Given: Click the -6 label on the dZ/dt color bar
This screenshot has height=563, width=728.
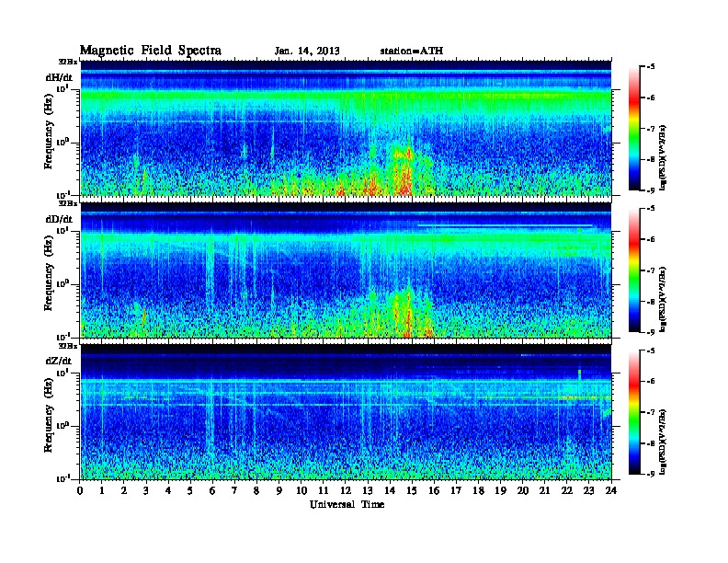Looking at the screenshot, I should pyautogui.click(x=651, y=381).
